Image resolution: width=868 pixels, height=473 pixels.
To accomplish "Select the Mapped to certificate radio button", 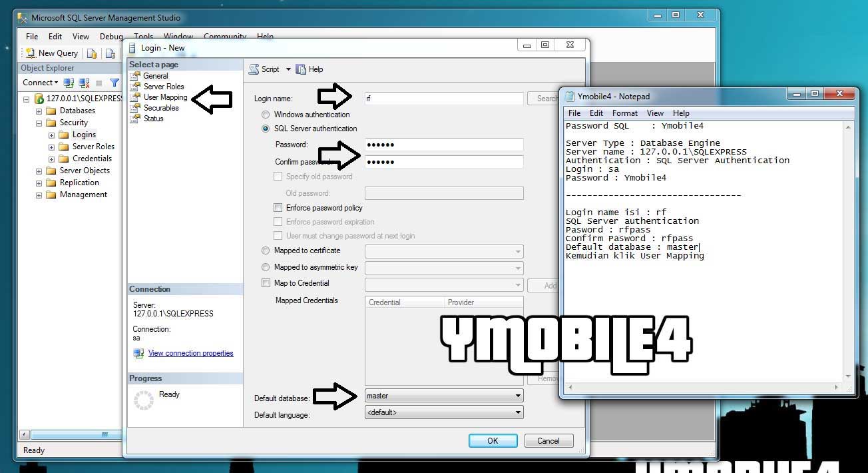I will [x=266, y=250].
